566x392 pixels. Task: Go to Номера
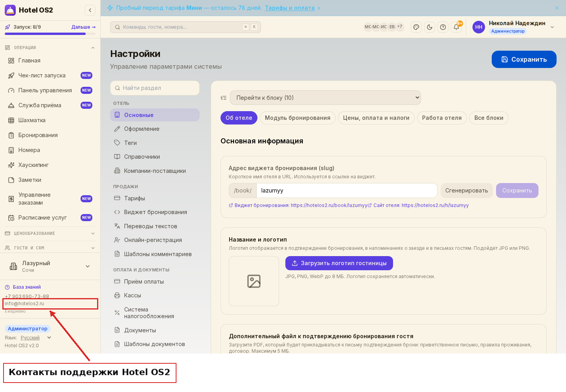(50, 150)
